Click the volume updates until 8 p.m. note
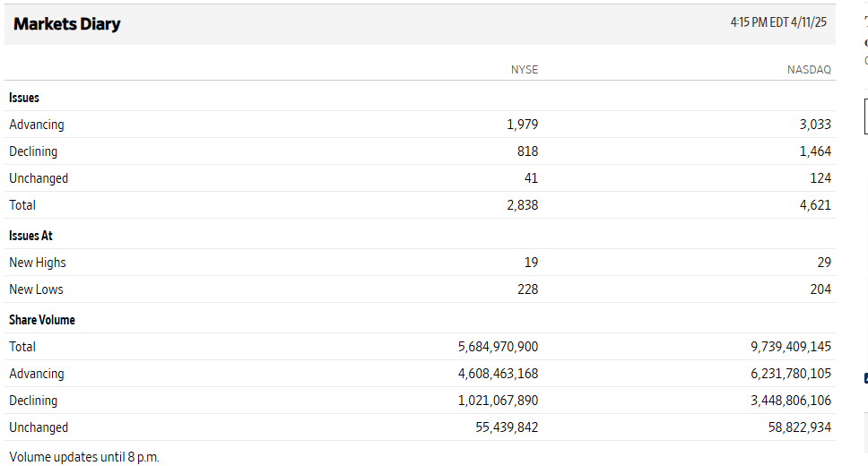 [84, 457]
